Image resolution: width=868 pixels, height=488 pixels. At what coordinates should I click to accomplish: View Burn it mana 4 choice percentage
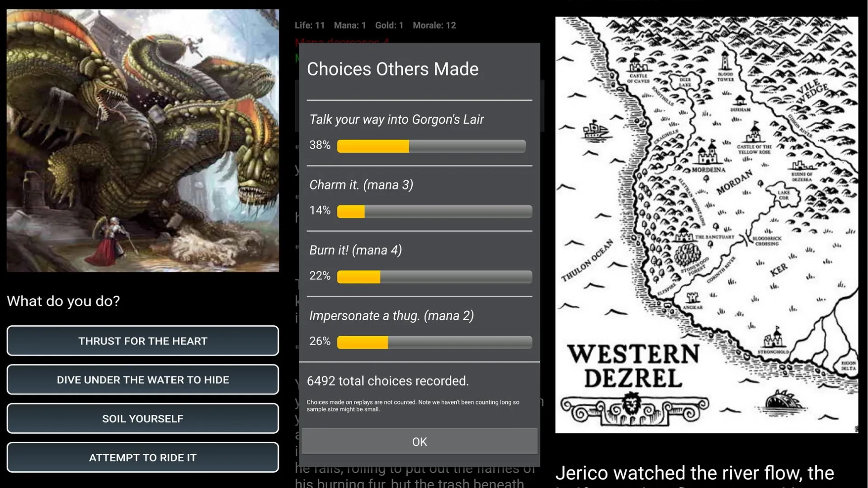click(x=319, y=275)
